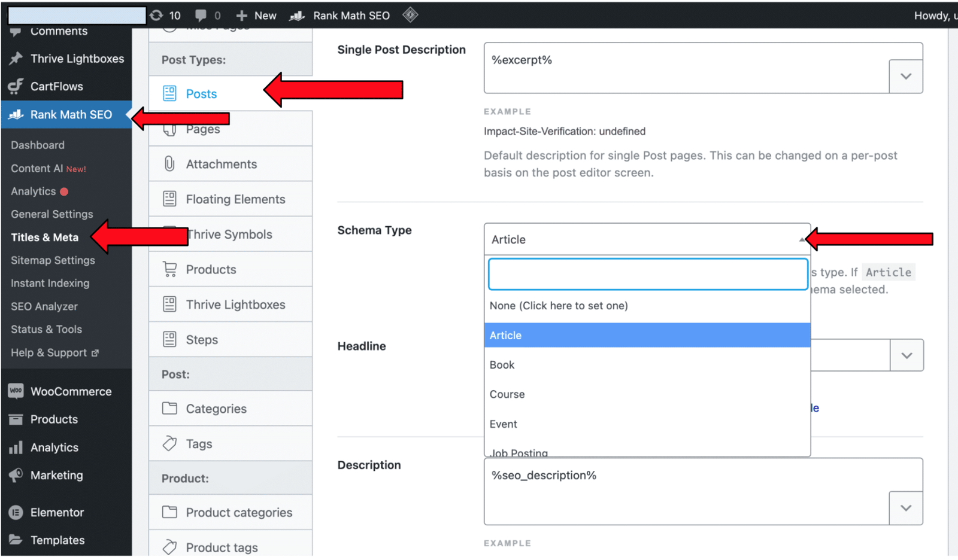Click the Attachments paperclip icon
The image size is (958, 560).
pos(169,164)
